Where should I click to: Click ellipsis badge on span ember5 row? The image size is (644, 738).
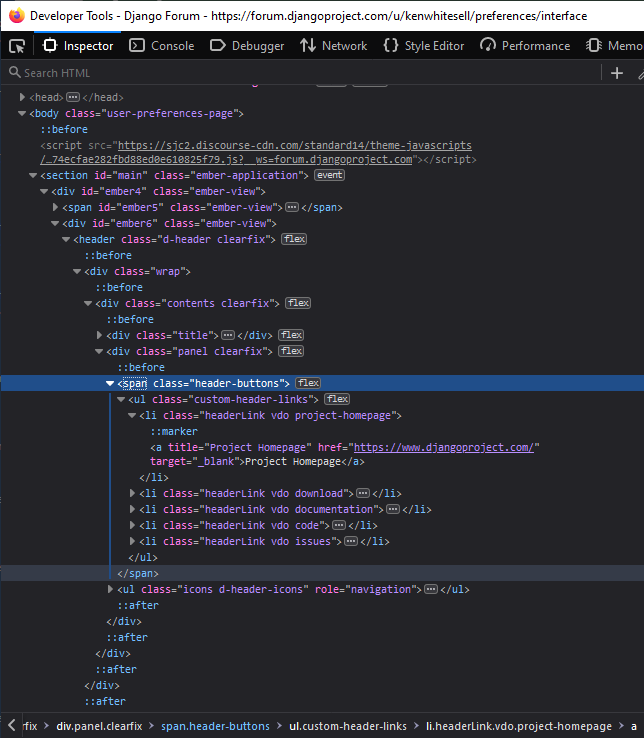pyautogui.click(x=291, y=207)
